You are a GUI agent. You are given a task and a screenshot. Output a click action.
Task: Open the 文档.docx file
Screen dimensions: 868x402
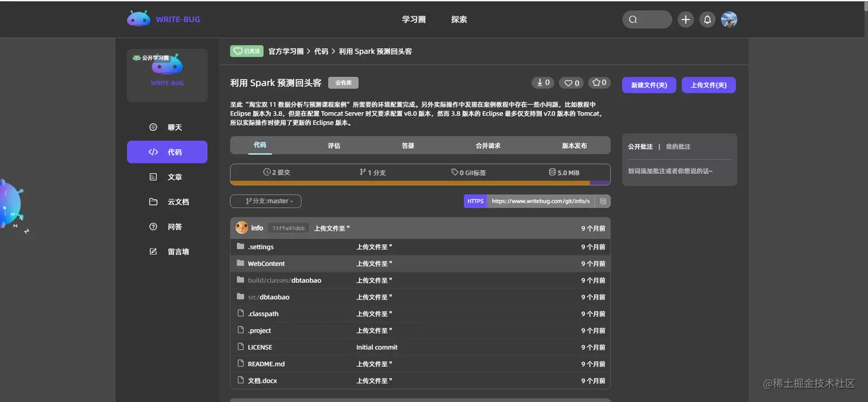(262, 380)
